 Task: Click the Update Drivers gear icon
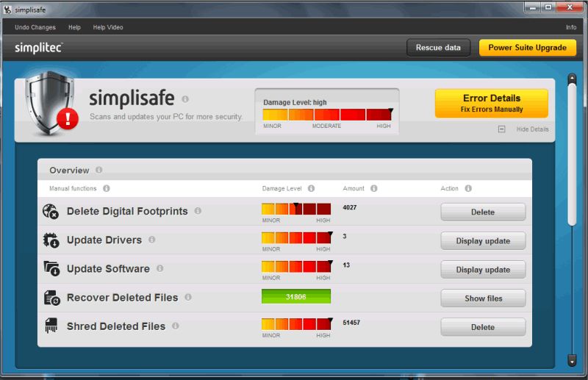(51, 240)
